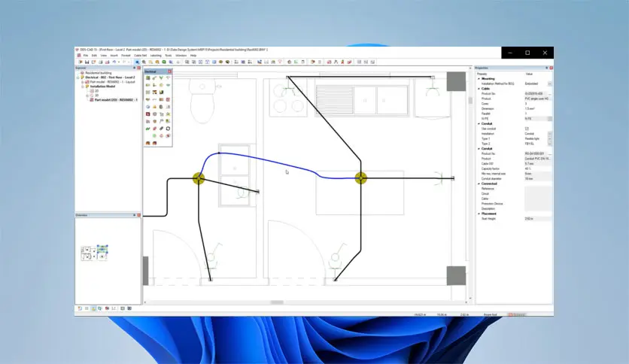Open the Installation Method for BOQ dropdown
The image size is (629, 364).
tap(549, 83)
